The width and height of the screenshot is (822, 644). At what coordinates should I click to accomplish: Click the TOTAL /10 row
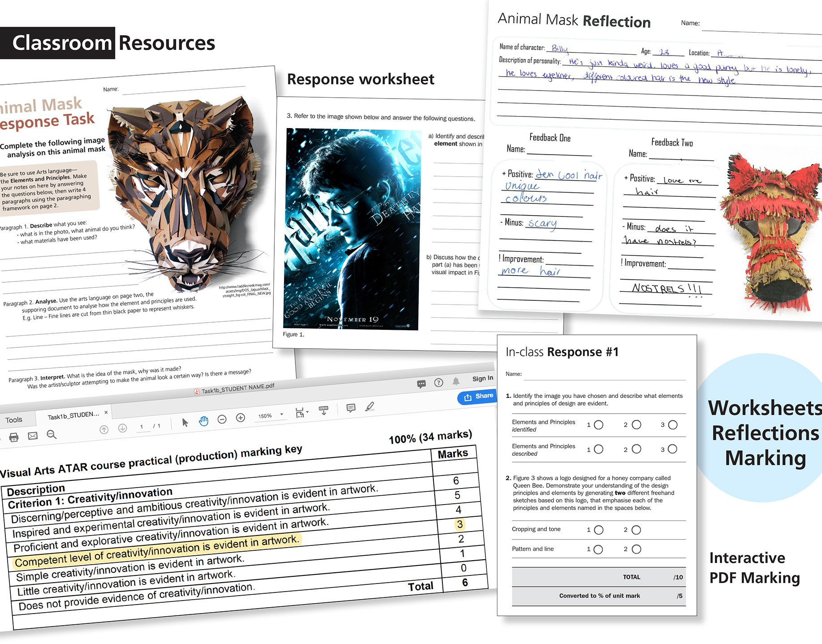point(599,577)
